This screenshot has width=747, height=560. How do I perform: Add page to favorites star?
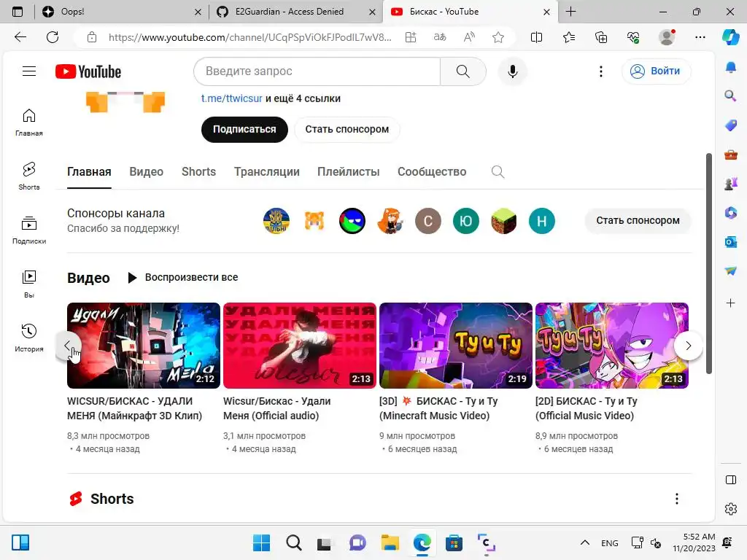[498, 37]
